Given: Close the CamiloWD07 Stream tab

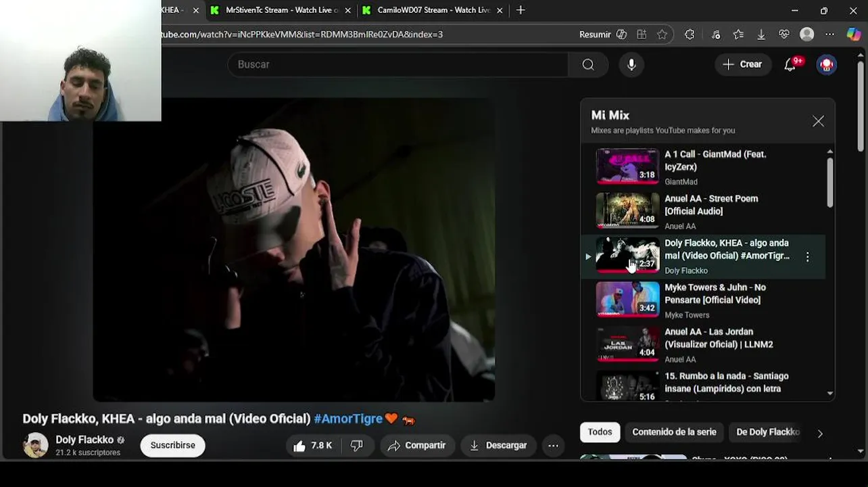Looking at the screenshot, I should point(500,10).
